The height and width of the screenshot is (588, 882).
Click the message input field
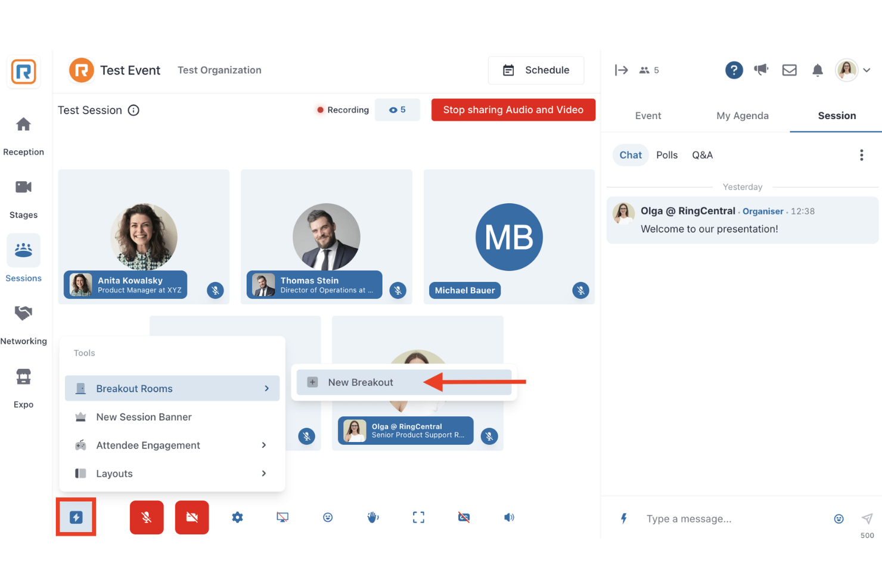pyautogui.click(x=734, y=519)
